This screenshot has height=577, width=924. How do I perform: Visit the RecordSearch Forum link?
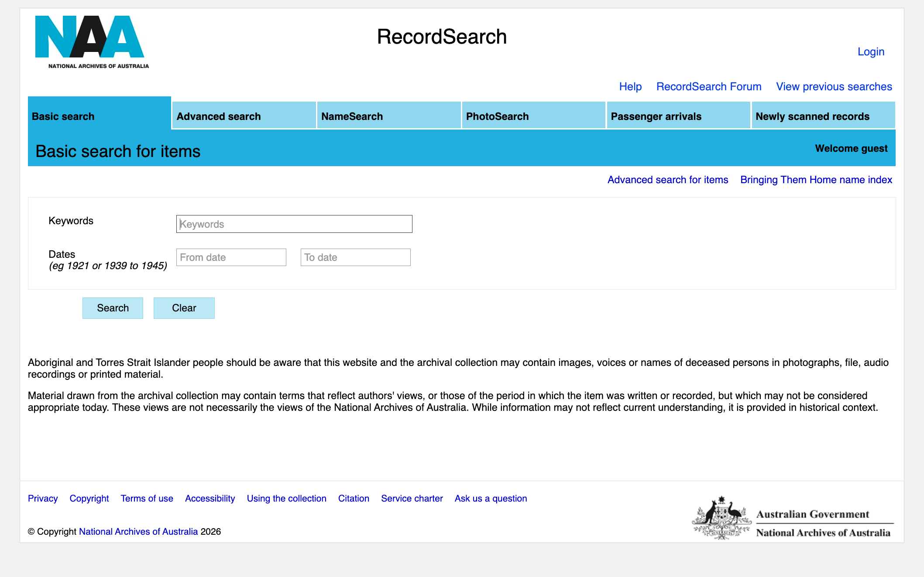pyautogui.click(x=709, y=86)
